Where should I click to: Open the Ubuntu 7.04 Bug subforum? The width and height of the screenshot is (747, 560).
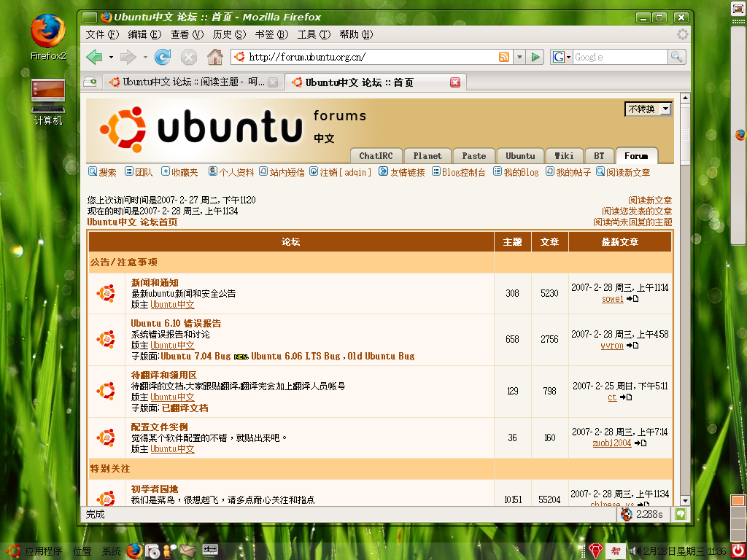point(196,356)
